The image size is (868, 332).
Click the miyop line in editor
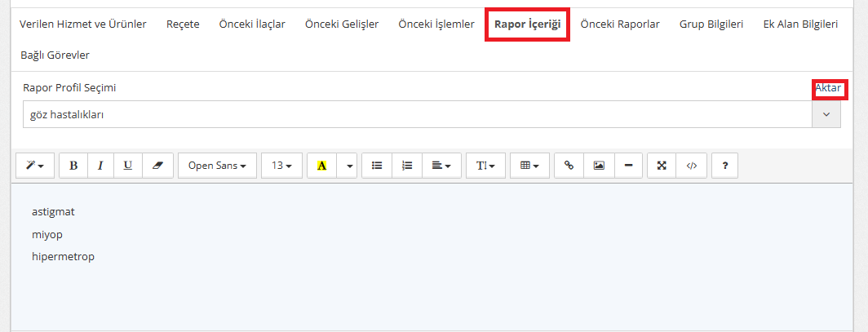pos(47,235)
